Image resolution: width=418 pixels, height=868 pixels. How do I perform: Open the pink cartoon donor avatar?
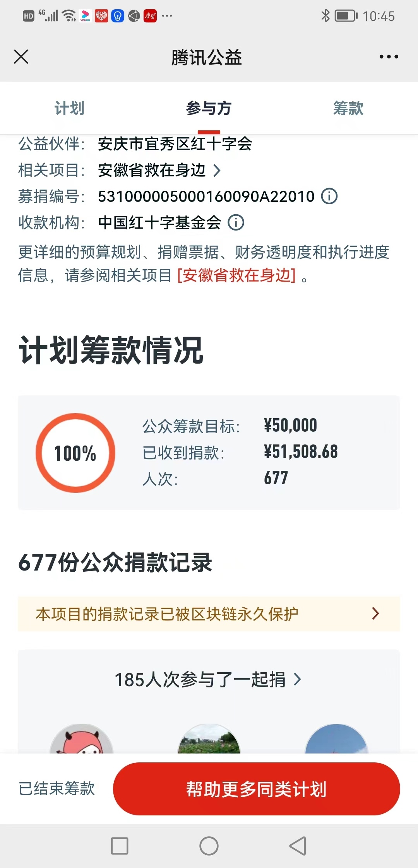point(81,740)
